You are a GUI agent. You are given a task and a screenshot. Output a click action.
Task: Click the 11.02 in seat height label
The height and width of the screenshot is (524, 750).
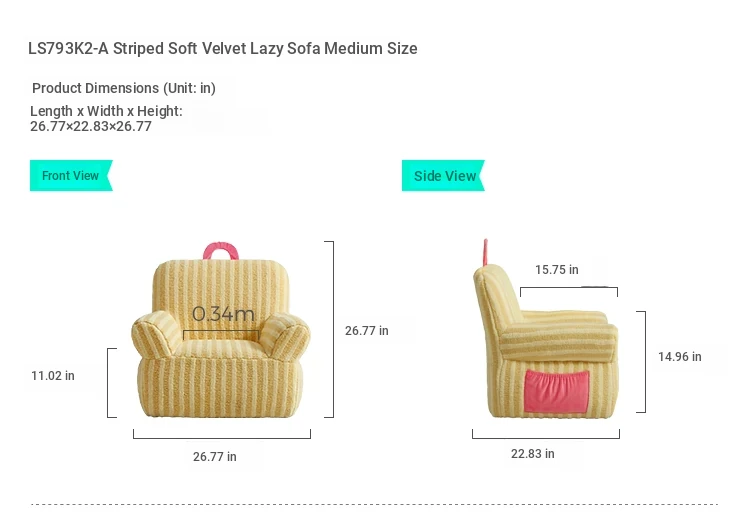(53, 376)
